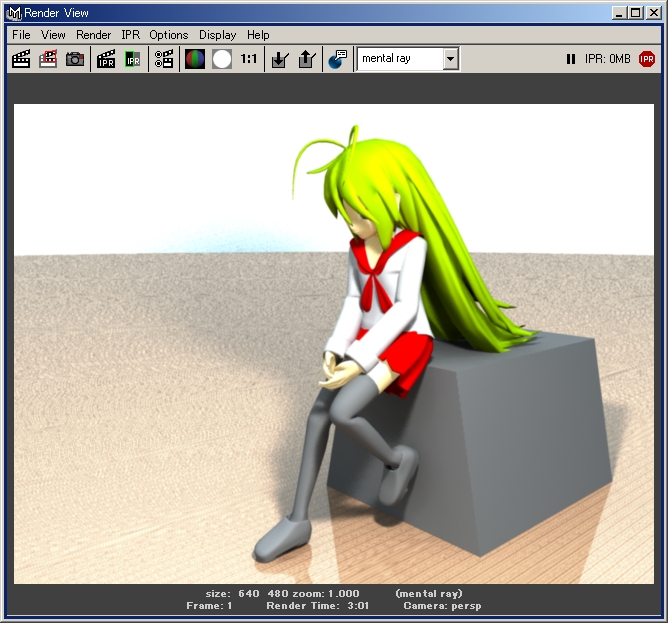This screenshot has width=668, height=623.
Task: Open the File menu
Action: pos(21,35)
